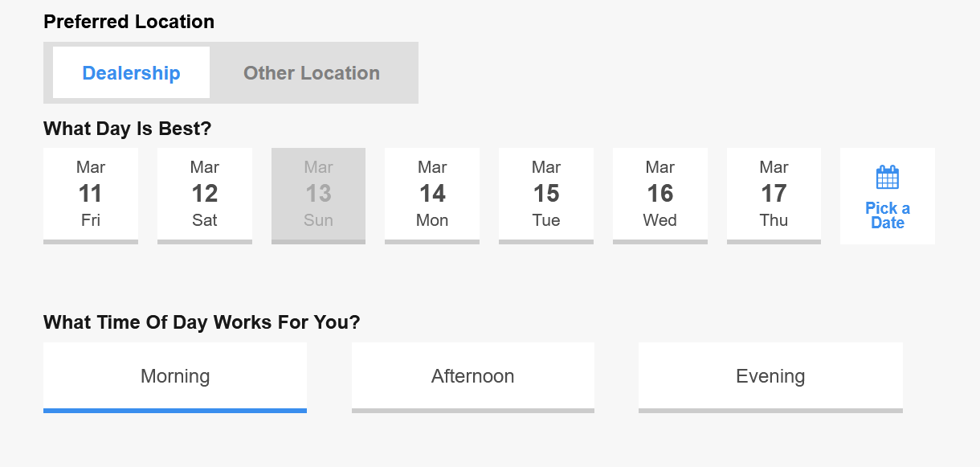Viewport: 980px width, 467px height.
Task: Click the "Pick a Date" link text
Action: coord(888,215)
